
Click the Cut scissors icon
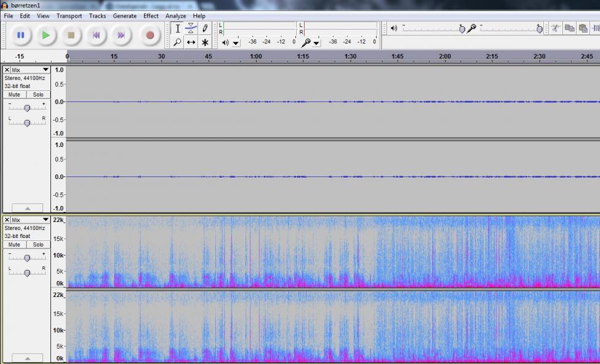(555, 28)
